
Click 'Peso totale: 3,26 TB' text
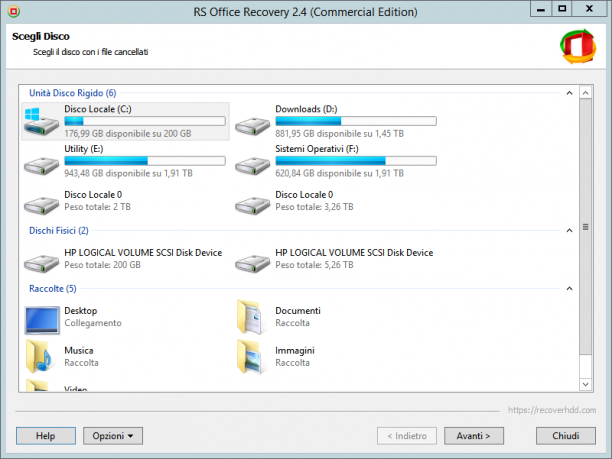pos(314,207)
